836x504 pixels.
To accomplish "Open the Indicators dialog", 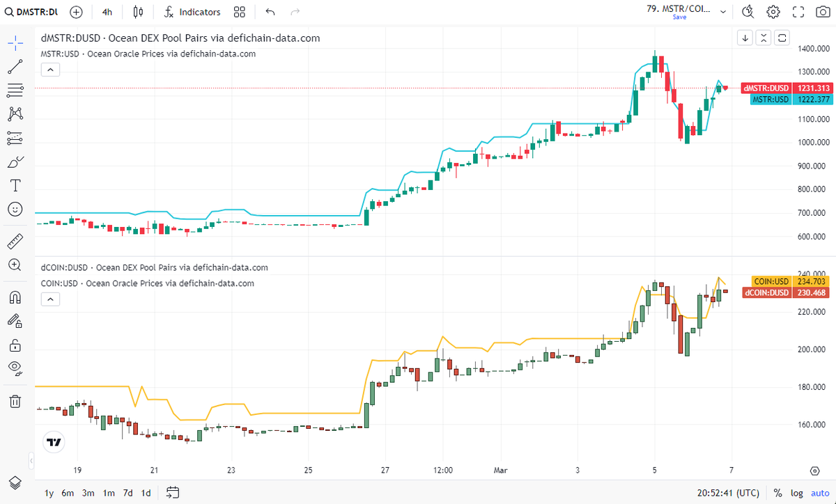I will 193,12.
